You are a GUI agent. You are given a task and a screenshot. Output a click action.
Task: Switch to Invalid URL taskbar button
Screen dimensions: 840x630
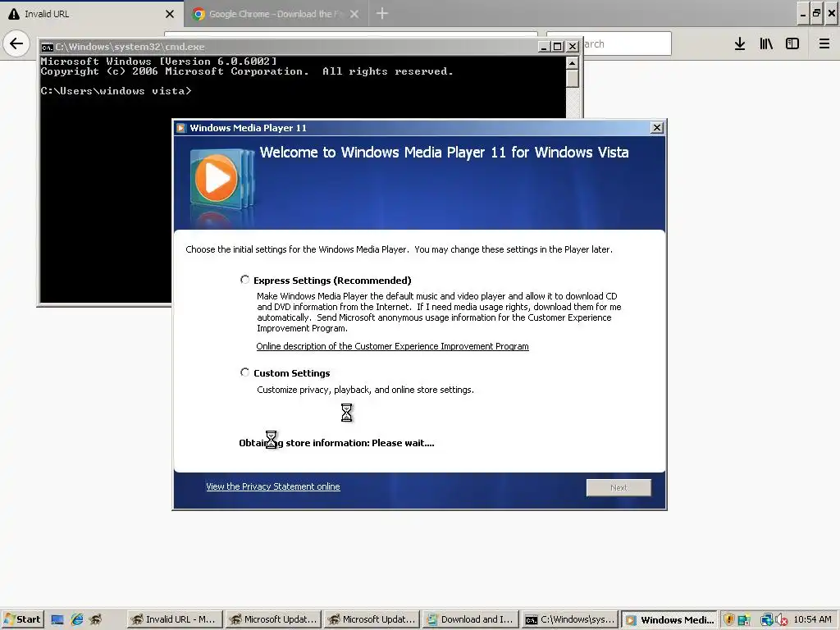pyautogui.click(x=175, y=619)
